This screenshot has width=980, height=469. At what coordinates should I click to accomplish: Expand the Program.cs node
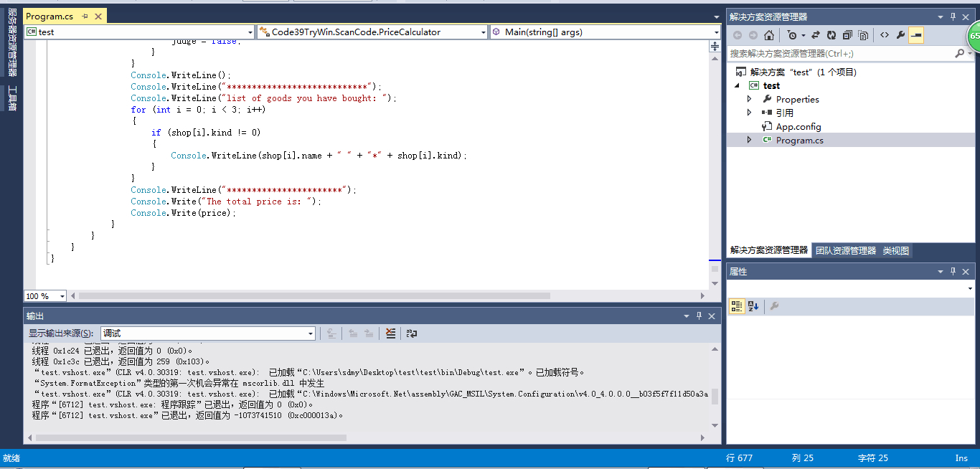click(750, 140)
